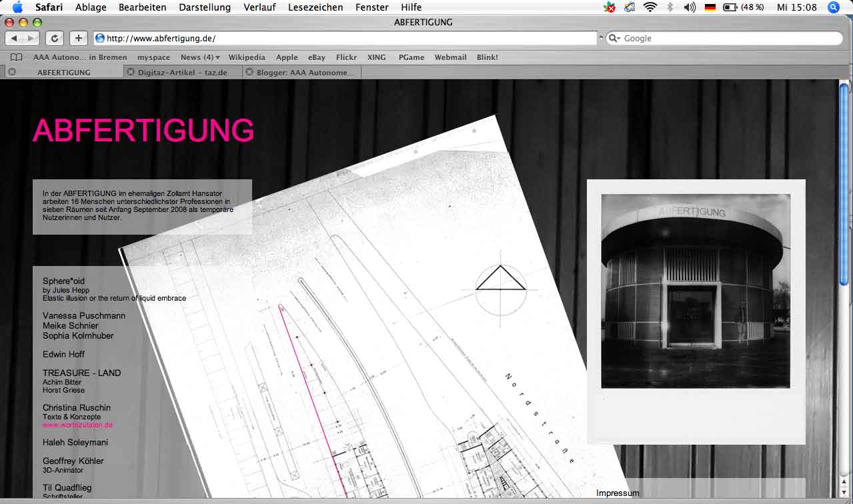This screenshot has width=853, height=504.
Task: Click the site globe icon in address bar
Action: pos(100,39)
